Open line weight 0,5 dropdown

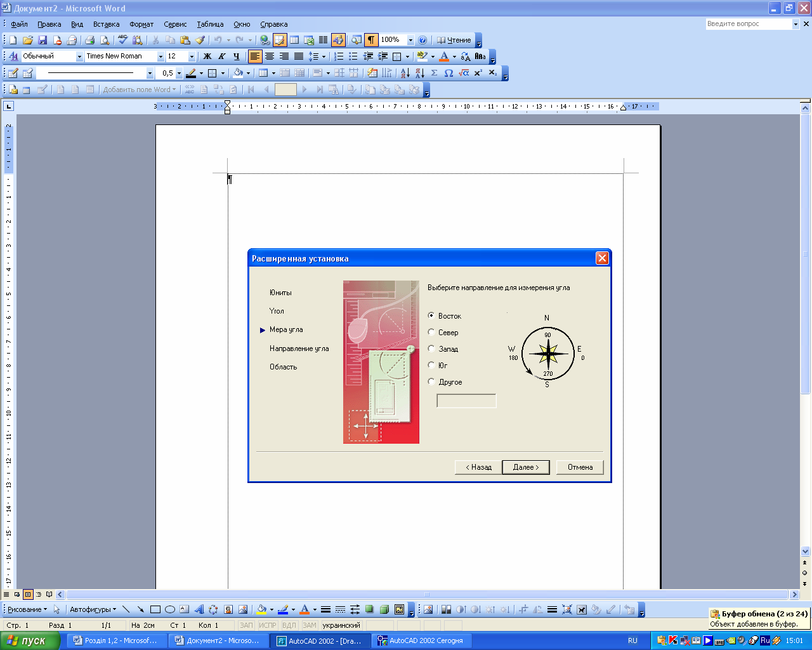click(x=179, y=73)
